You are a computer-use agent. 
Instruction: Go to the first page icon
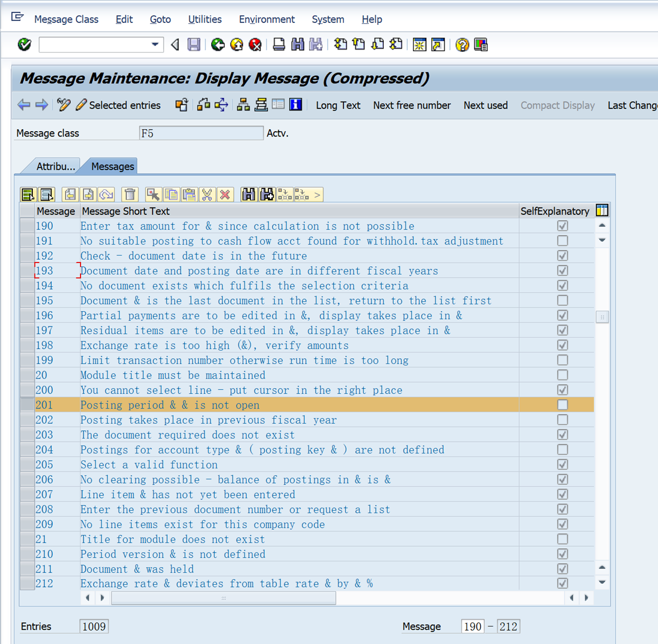pyautogui.click(x=340, y=44)
